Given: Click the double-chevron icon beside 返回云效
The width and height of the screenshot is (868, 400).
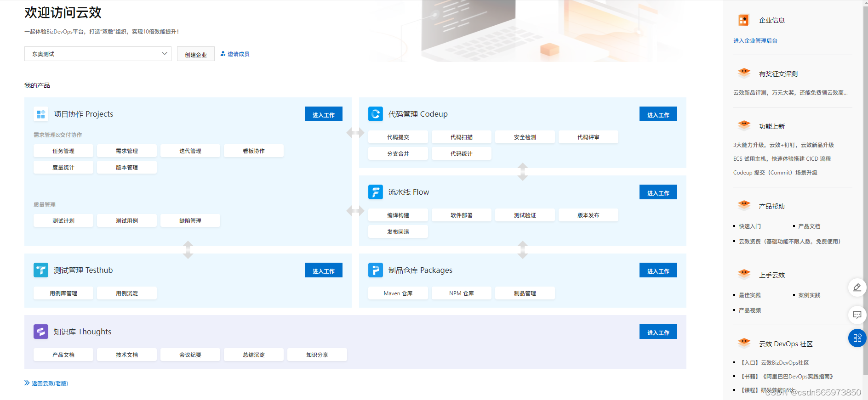Looking at the screenshot, I should point(27,383).
